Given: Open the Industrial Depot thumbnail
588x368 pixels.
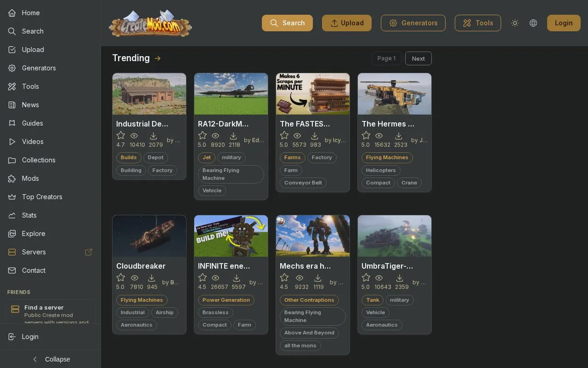Looking at the screenshot, I should [149, 94].
